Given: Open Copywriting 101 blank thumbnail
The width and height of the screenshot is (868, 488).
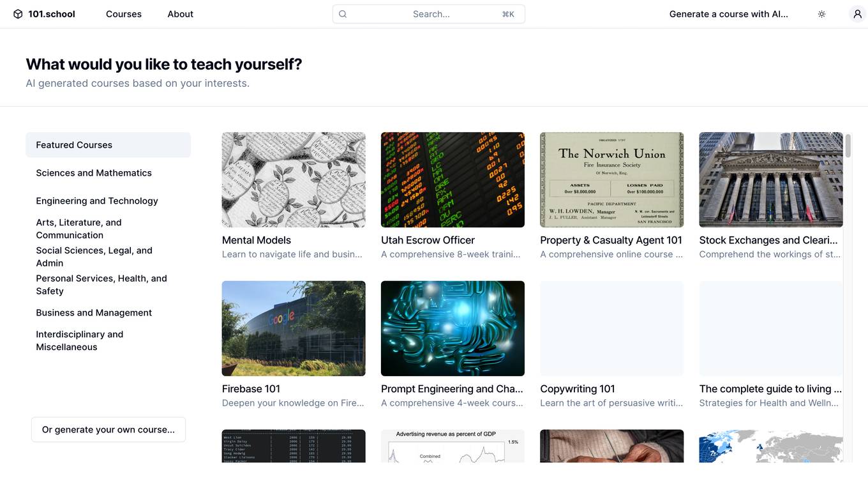Looking at the screenshot, I should [x=611, y=328].
